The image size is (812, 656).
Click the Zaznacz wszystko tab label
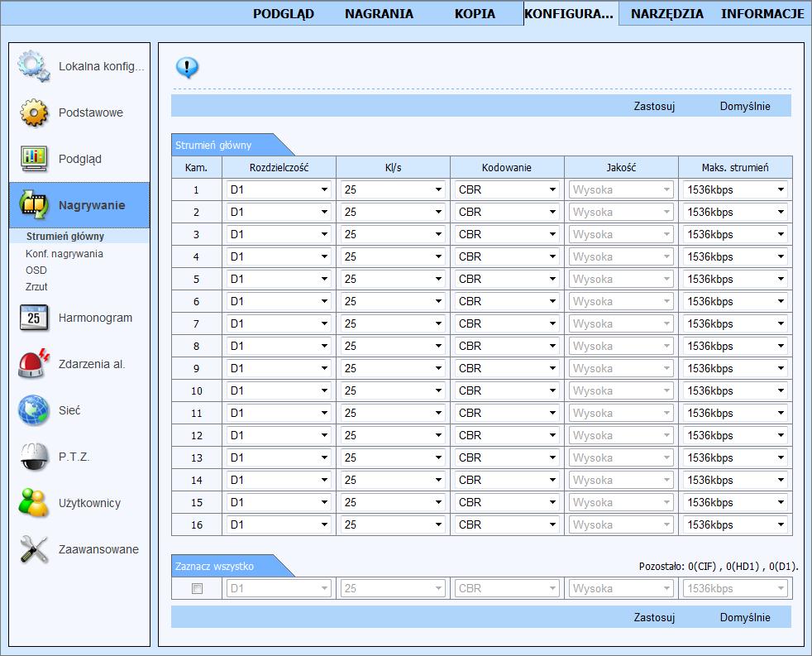pyautogui.click(x=214, y=567)
